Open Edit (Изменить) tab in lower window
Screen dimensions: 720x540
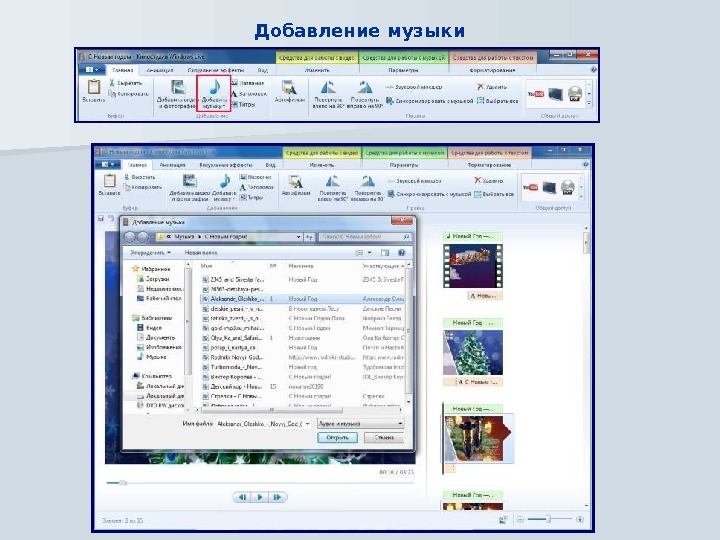[321, 165]
